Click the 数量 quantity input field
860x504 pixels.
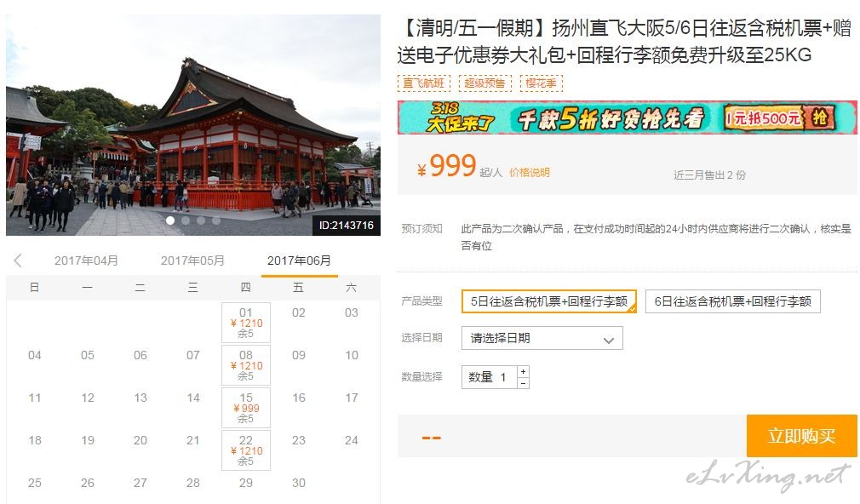(x=490, y=377)
